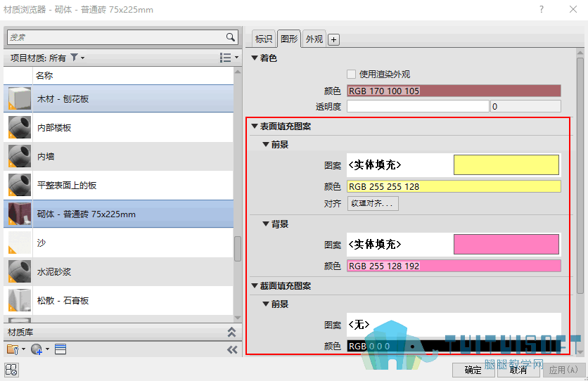The height and width of the screenshot is (381, 588).
Task: Click background color RGB 255 128 192
Action: [x=454, y=266]
